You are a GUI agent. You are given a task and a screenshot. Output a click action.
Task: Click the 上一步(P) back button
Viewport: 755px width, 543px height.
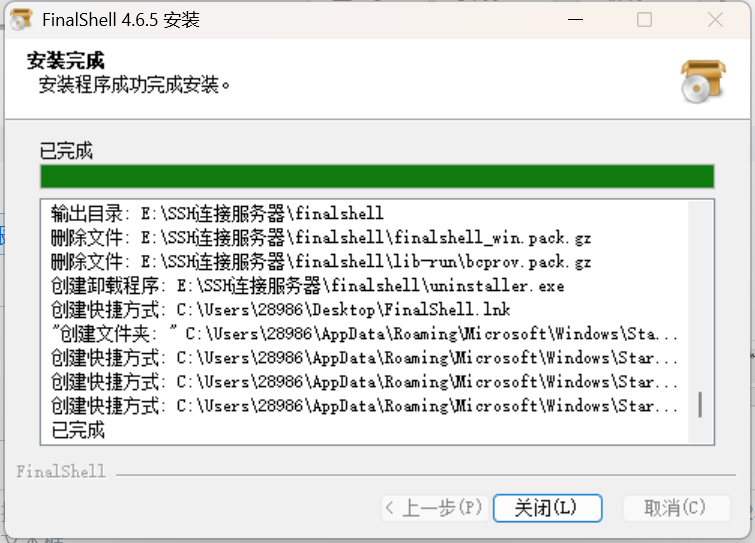tap(435, 508)
